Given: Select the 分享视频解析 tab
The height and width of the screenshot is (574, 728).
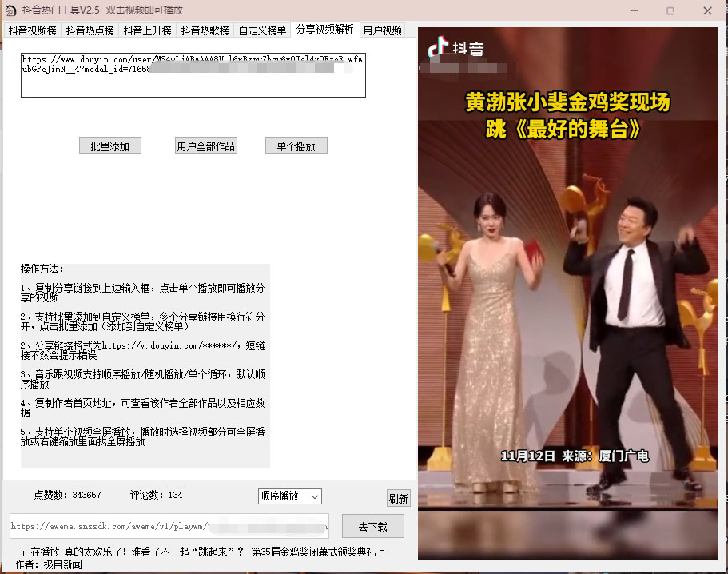Looking at the screenshot, I should point(323,30).
